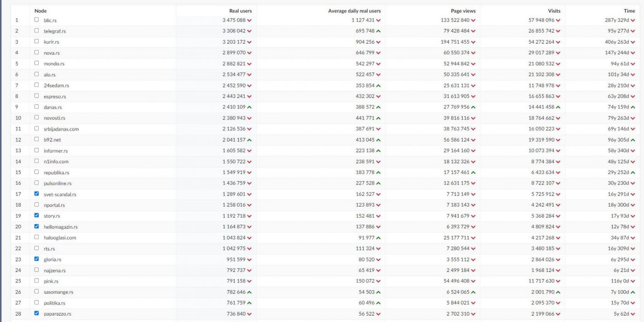The height and width of the screenshot is (322, 644).
Task: Click red arrow next to 29 017 289
Action: [x=558, y=53]
